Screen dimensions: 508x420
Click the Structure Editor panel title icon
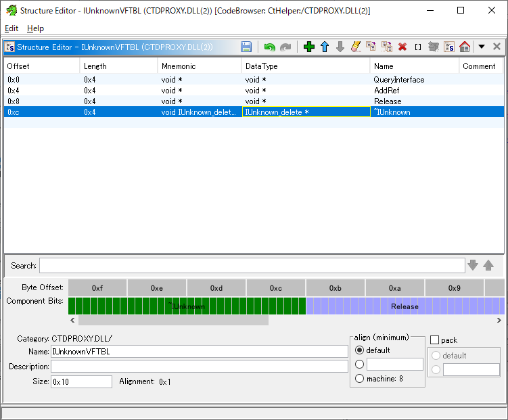coord(9,47)
